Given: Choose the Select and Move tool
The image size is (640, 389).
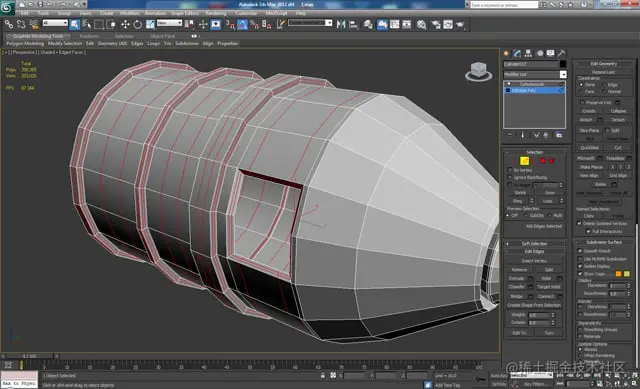Looking at the screenshot, I should (x=125, y=24).
